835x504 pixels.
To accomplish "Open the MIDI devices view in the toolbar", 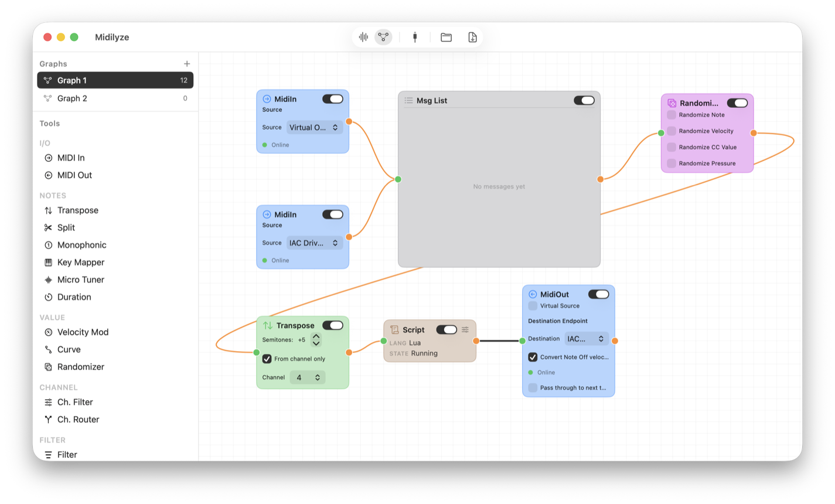I will [415, 36].
